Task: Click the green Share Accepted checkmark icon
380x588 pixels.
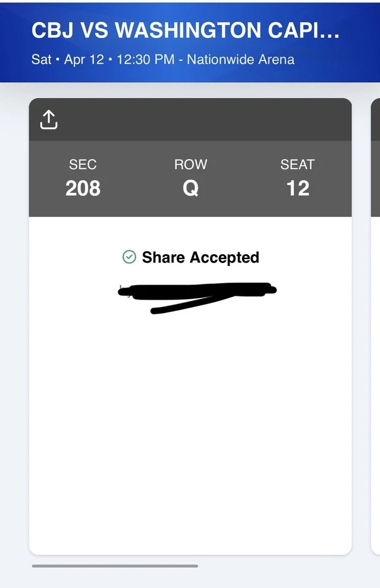Action: [129, 257]
